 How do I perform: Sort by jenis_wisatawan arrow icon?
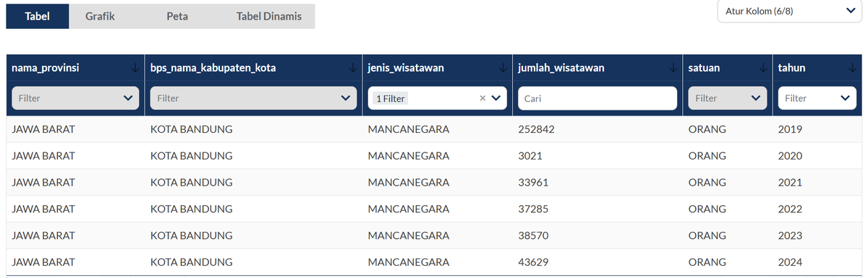[503, 68]
